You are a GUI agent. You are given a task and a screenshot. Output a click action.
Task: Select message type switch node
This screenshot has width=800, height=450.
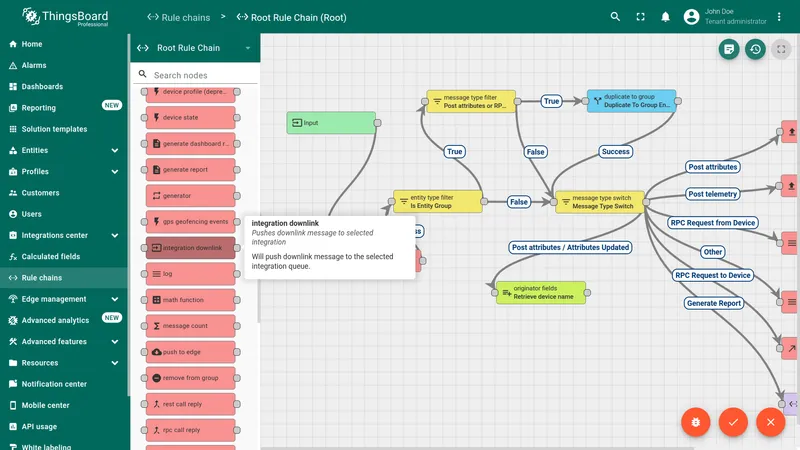pos(600,202)
